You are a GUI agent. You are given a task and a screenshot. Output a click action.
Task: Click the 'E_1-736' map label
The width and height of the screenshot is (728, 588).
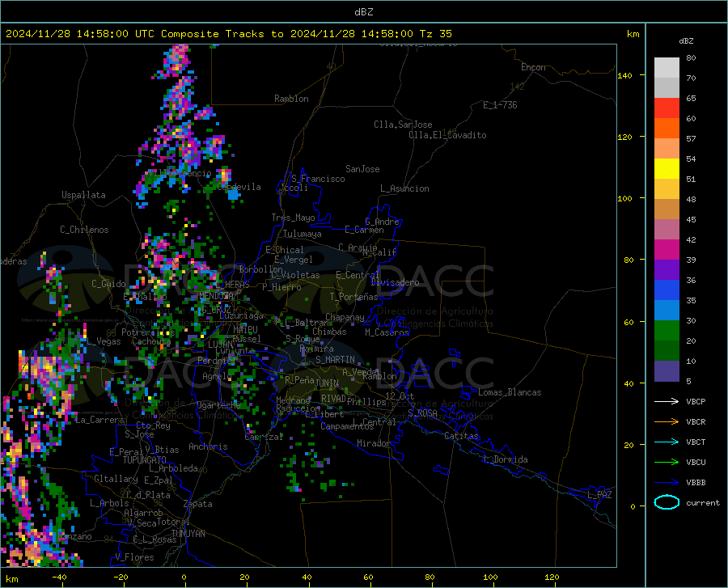500,105
